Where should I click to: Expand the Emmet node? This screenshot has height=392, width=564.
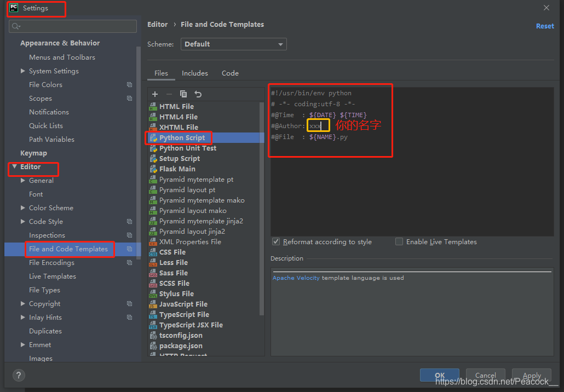pos(22,344)
